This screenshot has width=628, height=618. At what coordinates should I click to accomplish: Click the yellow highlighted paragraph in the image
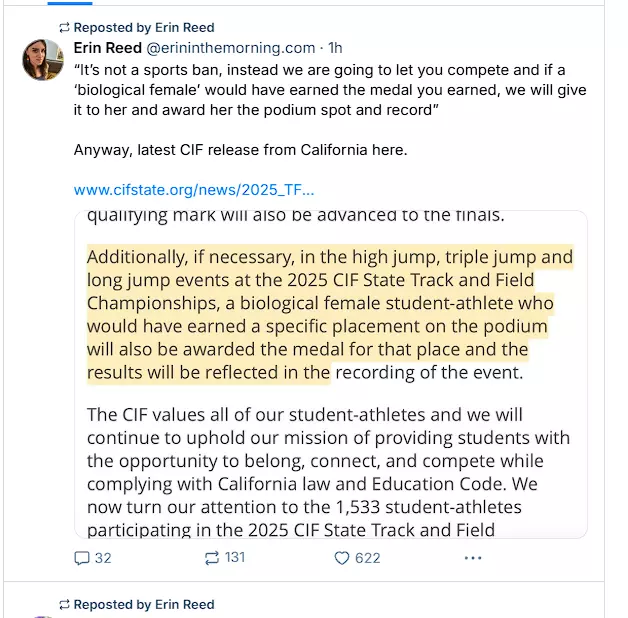tap(330, 315)
